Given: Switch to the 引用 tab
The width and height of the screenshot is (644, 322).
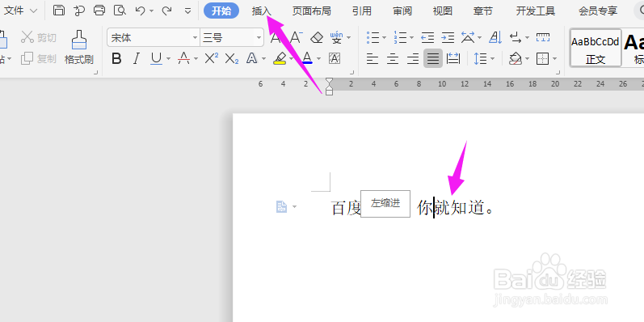Looking at the screenshot, I should click(362, 11).
